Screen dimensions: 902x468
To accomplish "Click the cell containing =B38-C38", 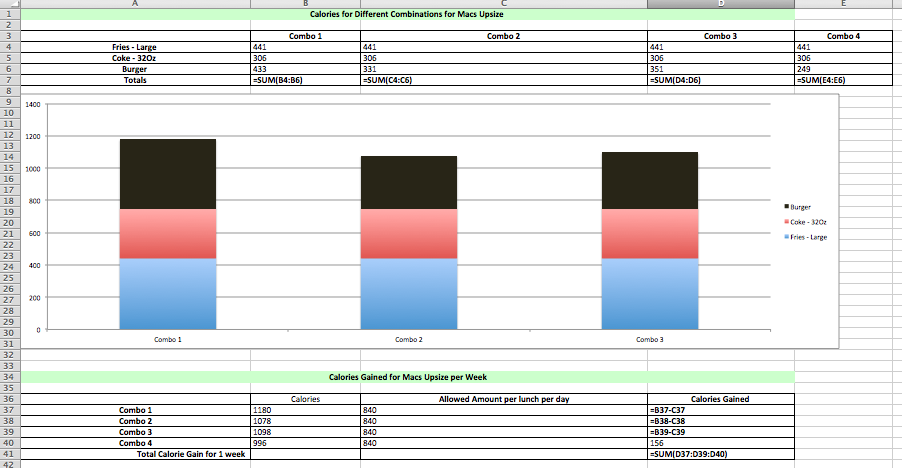I will pyautogui.click(x=721, y=421).
